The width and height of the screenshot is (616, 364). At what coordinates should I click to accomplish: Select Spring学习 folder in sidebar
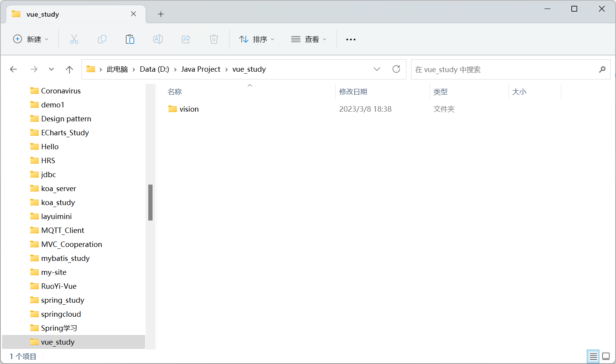pyautogui.click(x=59, y=328)
